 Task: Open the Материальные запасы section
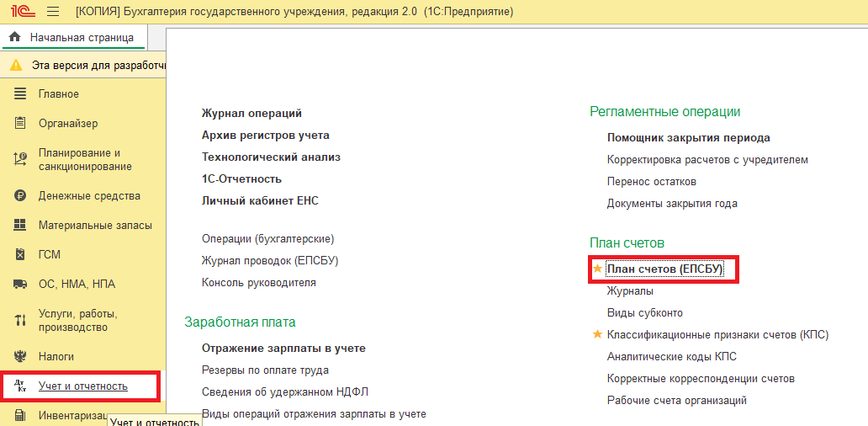coord(95,225)
